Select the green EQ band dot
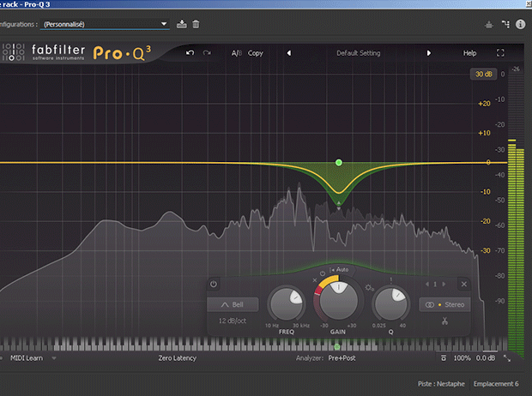 click(339, 162)
